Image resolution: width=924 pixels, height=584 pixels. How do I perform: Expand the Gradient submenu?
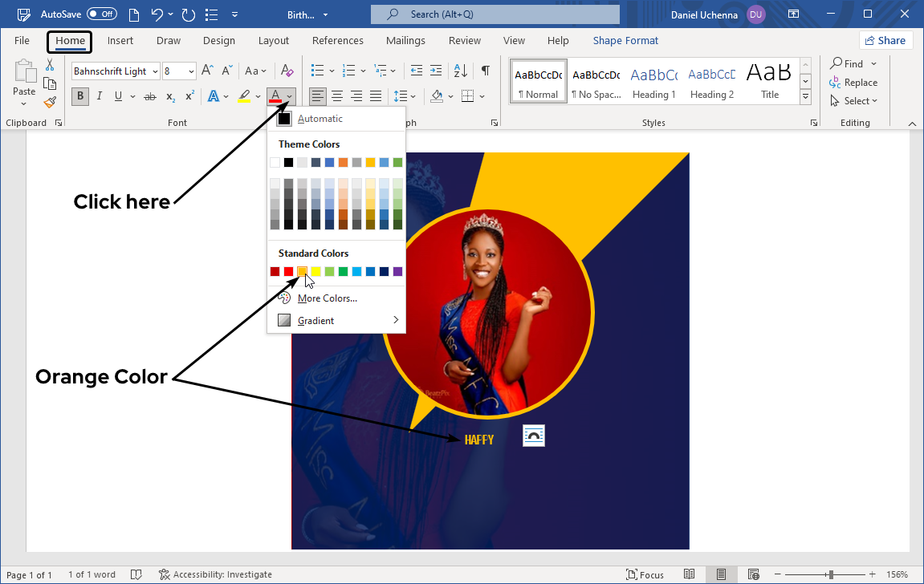(337, 320)
